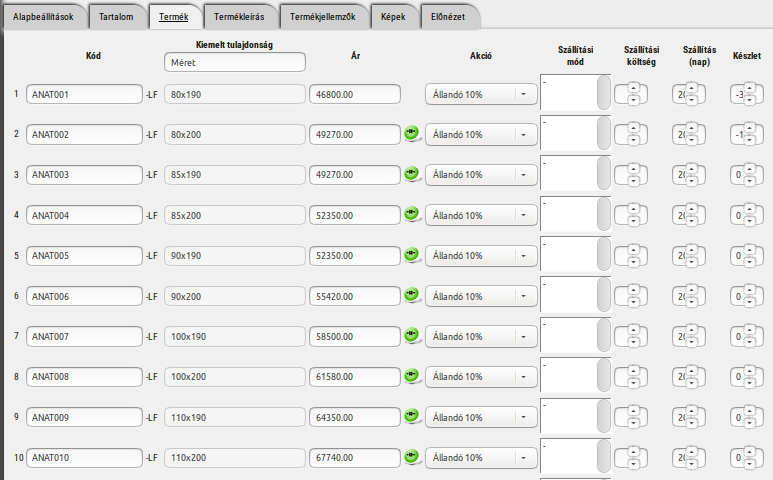
Task: Click the green icon beside price in row ANAT003
Action: pyautogui.click(x=412, y=174)
